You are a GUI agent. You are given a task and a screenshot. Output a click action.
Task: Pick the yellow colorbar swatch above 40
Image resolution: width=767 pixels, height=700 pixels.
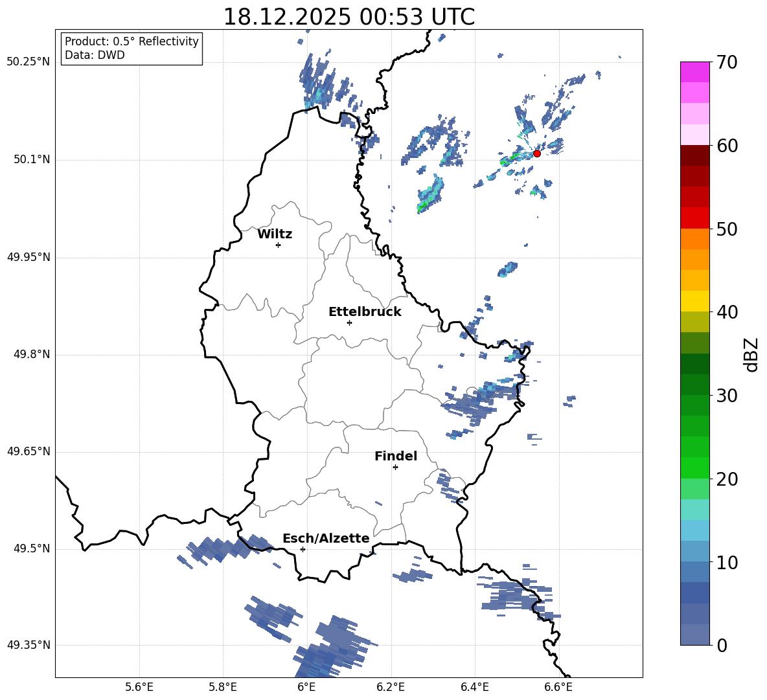pos(695,302)
